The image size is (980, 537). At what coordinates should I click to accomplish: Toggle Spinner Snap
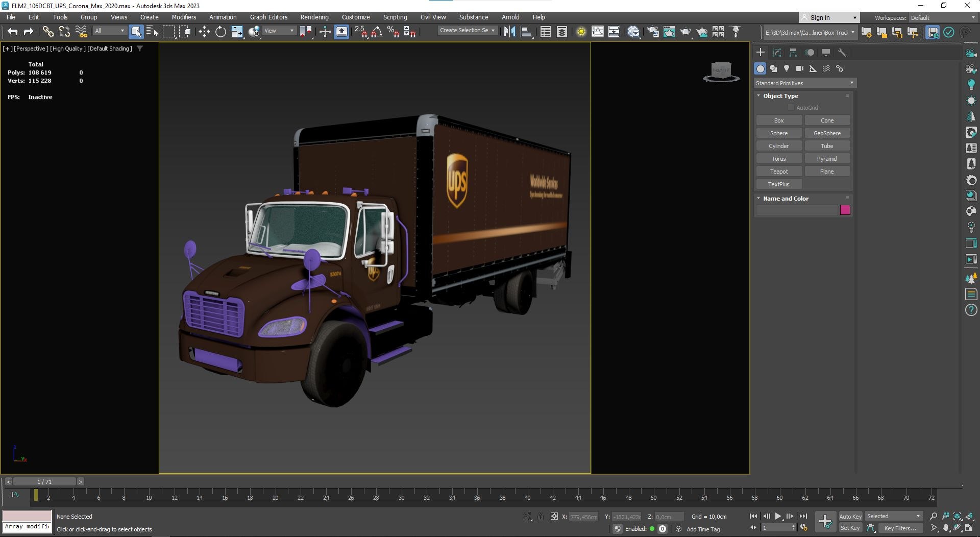click(409, 32)
